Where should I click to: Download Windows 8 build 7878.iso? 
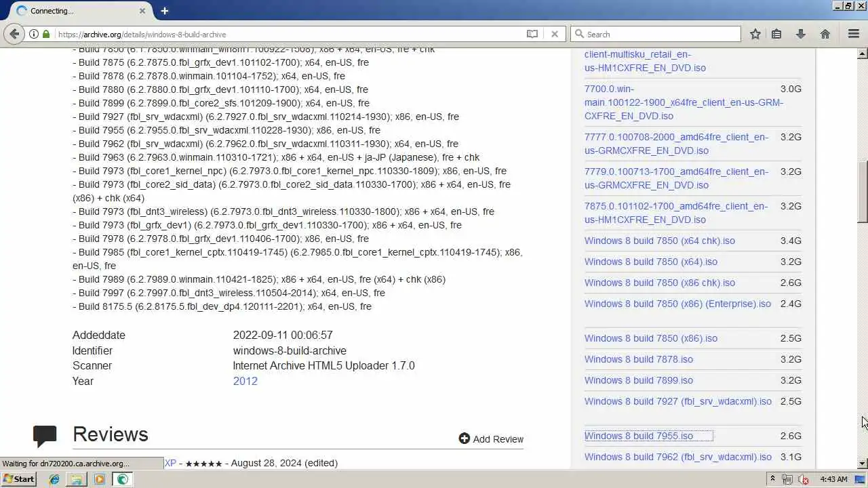(639, 359)
